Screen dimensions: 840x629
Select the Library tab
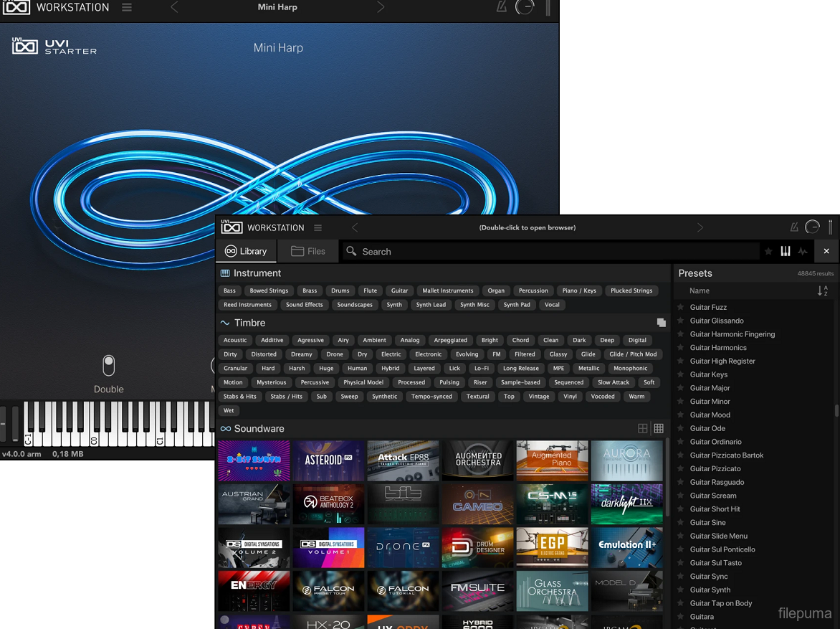(x=246, y=252)
